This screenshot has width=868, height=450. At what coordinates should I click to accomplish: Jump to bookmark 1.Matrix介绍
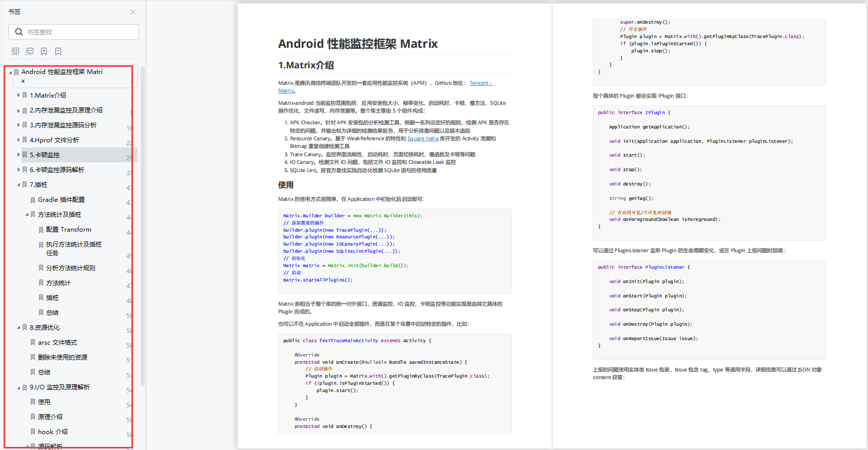[48, 95]
